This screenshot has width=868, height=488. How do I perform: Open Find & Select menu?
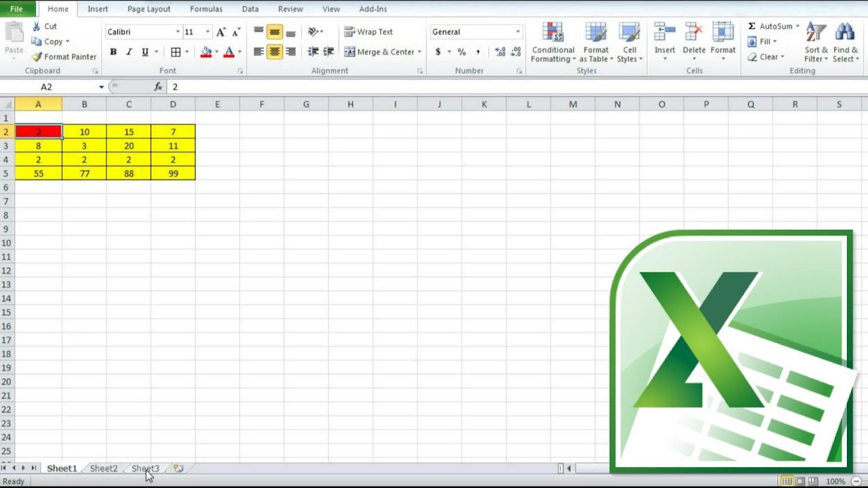point(845,43)
